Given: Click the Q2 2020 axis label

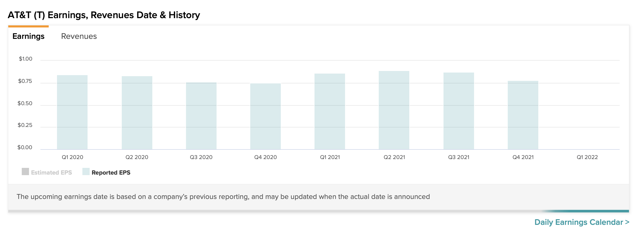Looking at the screenshot, I should pyautogui.click(x=137, y=157).
